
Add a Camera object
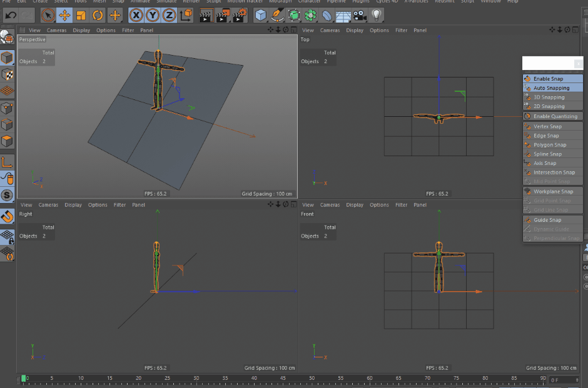click(x=360, y=16)
